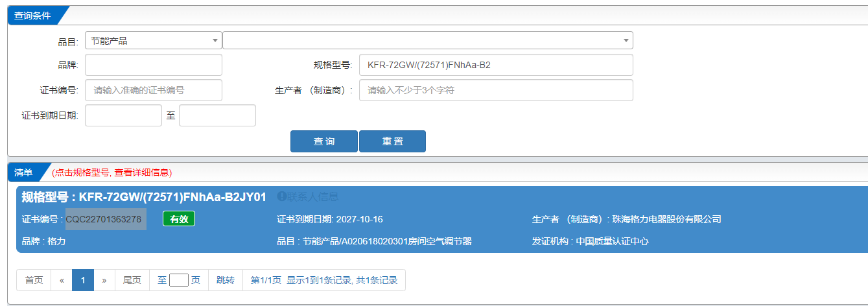Click the page number jump input
The image size is (868, 306).
[x=179, y=280]
